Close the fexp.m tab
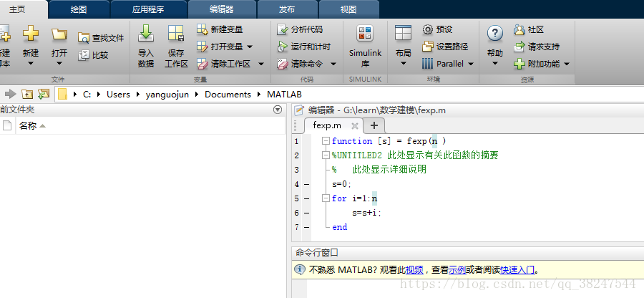This screenshot has height=298, width=644. click(x=355, y=126)
